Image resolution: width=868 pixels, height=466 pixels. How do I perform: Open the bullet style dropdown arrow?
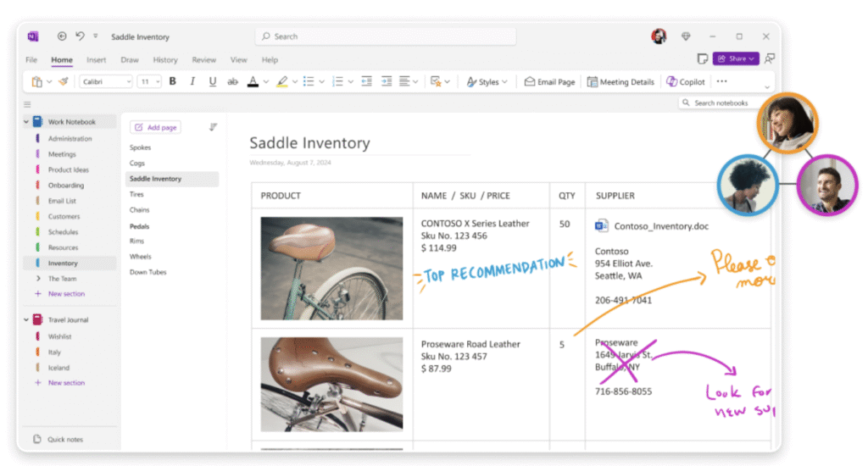(321, 82)
